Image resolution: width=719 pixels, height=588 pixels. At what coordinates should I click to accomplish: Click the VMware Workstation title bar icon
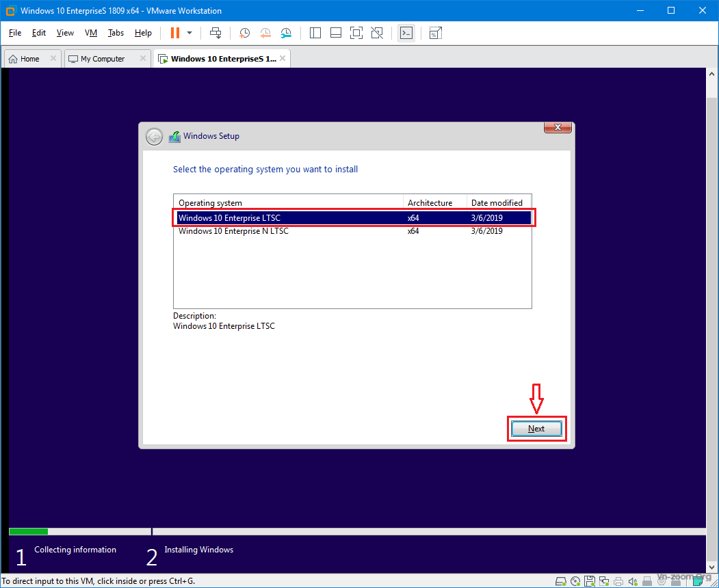10,10
